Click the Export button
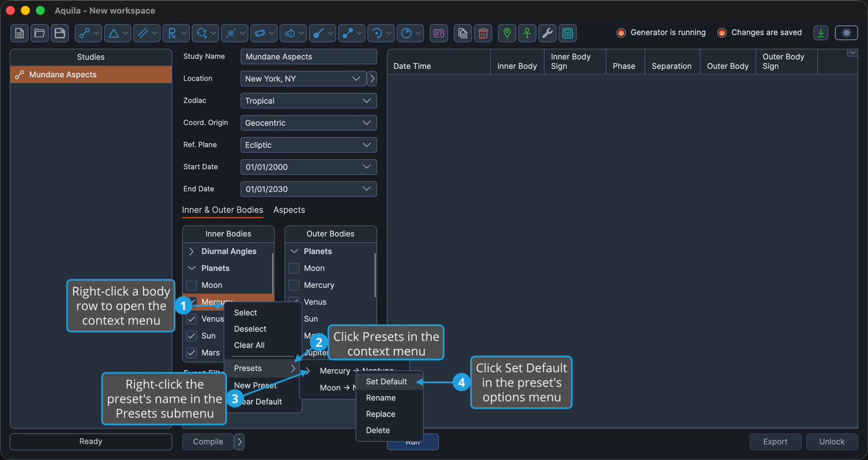This screenshot has width=868, height=460. [x=775, y=442]
